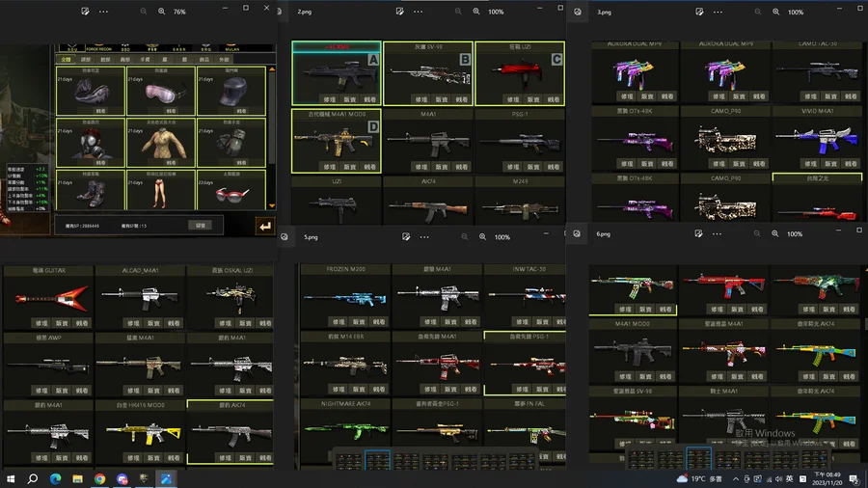The width and height of the screenshot is (868, 488).
Task: Click the 儲值 button beside the SP balance
Action: point(200,225)
